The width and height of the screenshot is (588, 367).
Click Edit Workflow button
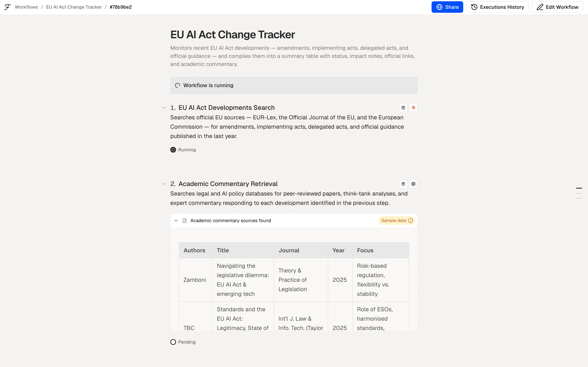tap(557, 7)
